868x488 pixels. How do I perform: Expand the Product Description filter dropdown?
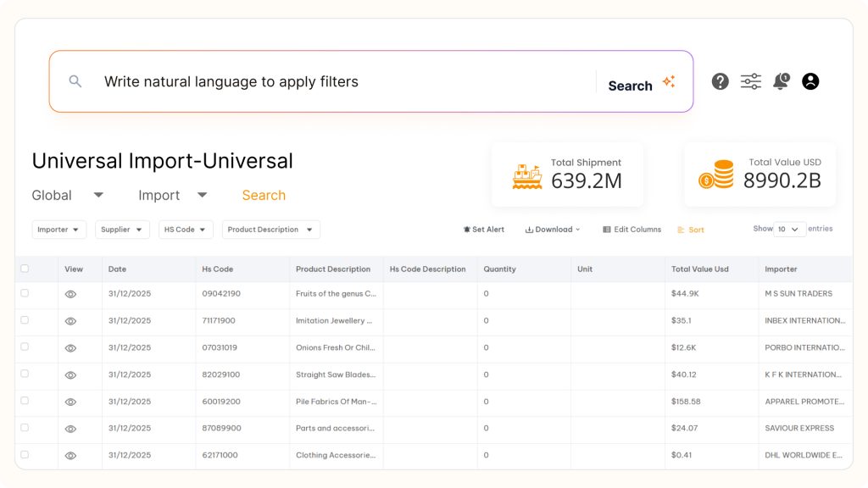270,230
